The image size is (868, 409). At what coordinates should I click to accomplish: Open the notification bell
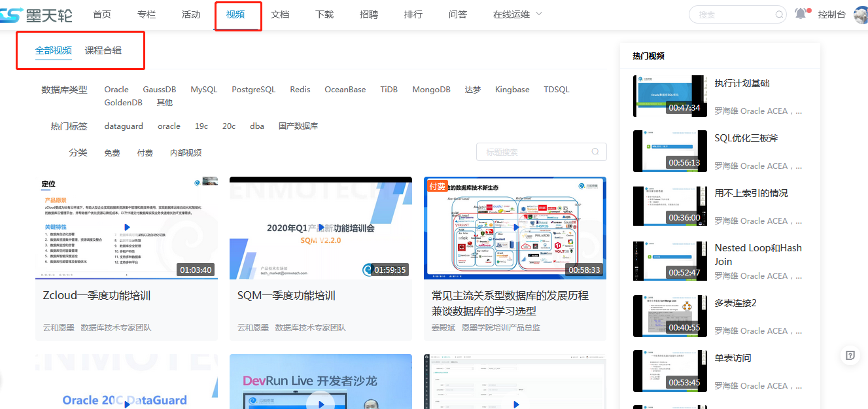coord(801,14)
